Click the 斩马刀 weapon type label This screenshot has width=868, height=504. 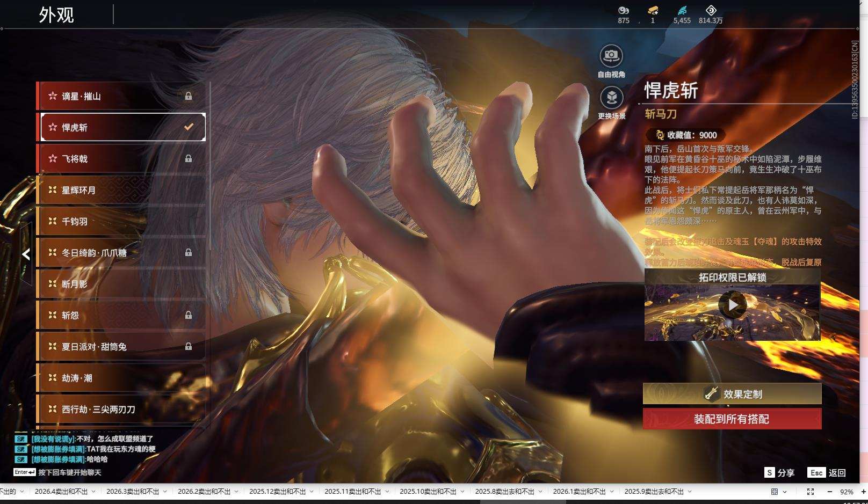tap(661, 114)
